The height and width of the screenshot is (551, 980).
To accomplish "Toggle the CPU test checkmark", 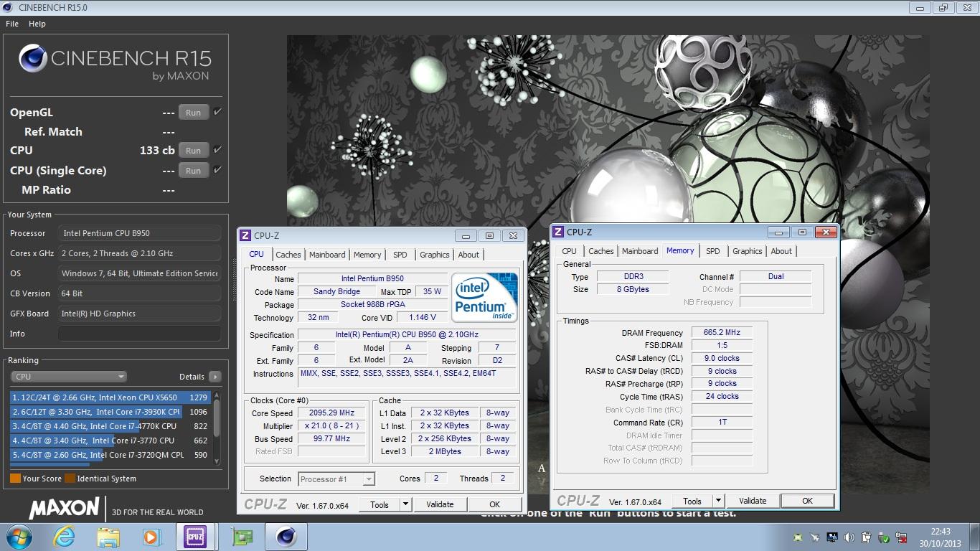I will [x=217, y=150].
